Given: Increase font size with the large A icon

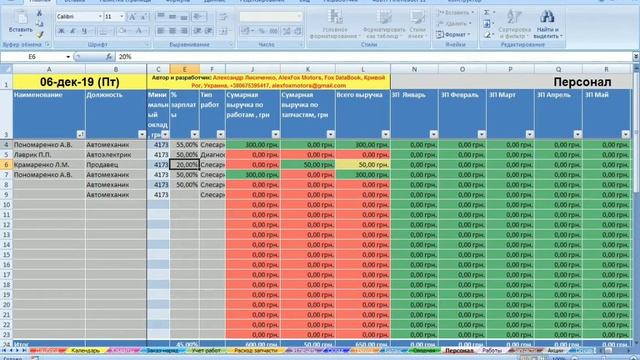Looking at the screenshot, I should pyautogui.click(x=132, y=17).
